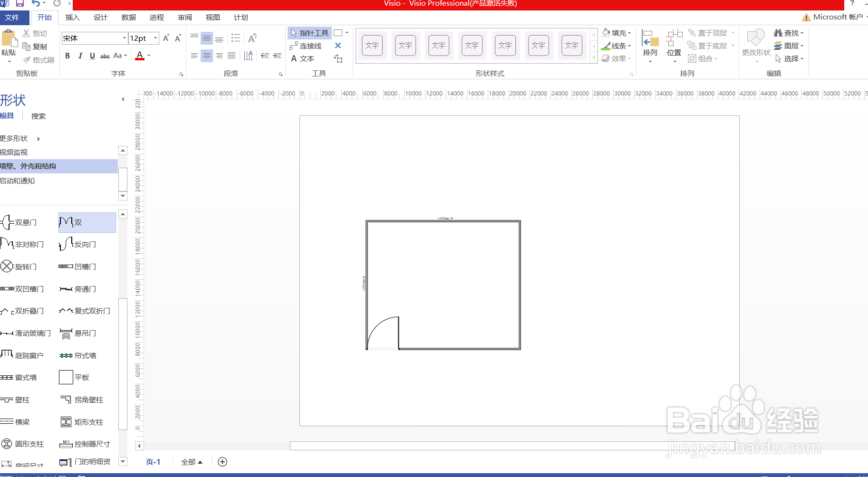Open the 宋体 font dropdown
Viewport: 868px width, 477px height.
124,38
